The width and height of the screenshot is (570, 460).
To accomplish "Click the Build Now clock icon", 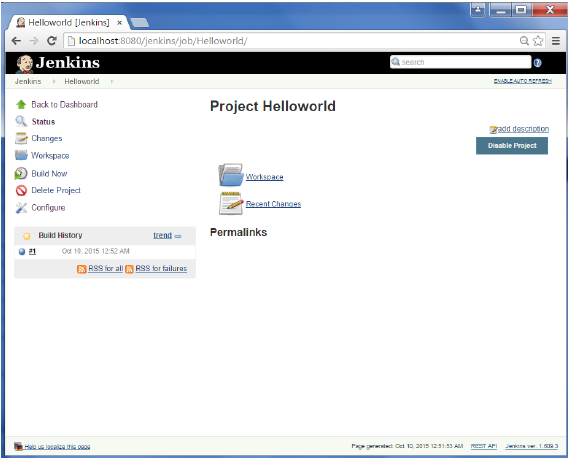I will pos(21,173).
